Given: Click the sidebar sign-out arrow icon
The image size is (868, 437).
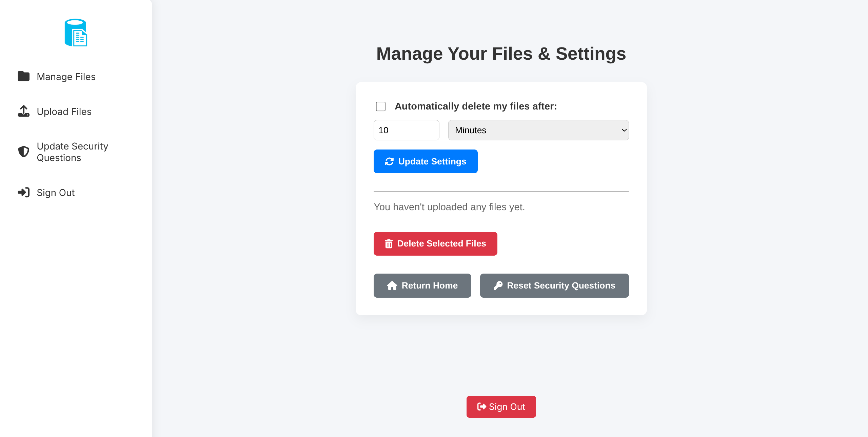Looking at the screenshot, I should [x=24, y=193].
